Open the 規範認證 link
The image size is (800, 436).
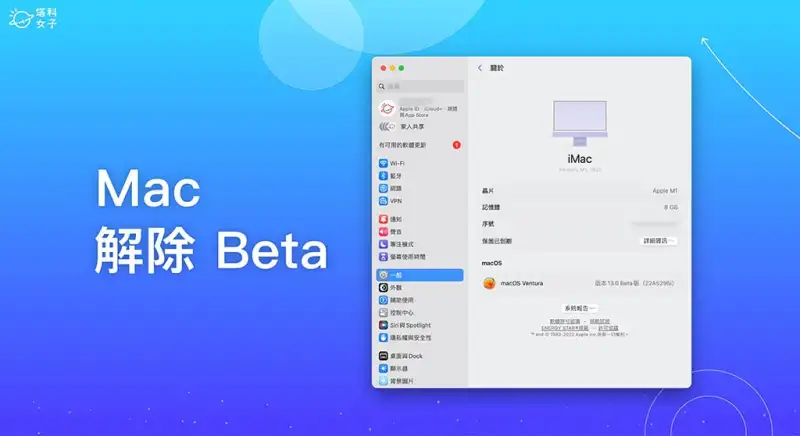(x=600, y=322)
